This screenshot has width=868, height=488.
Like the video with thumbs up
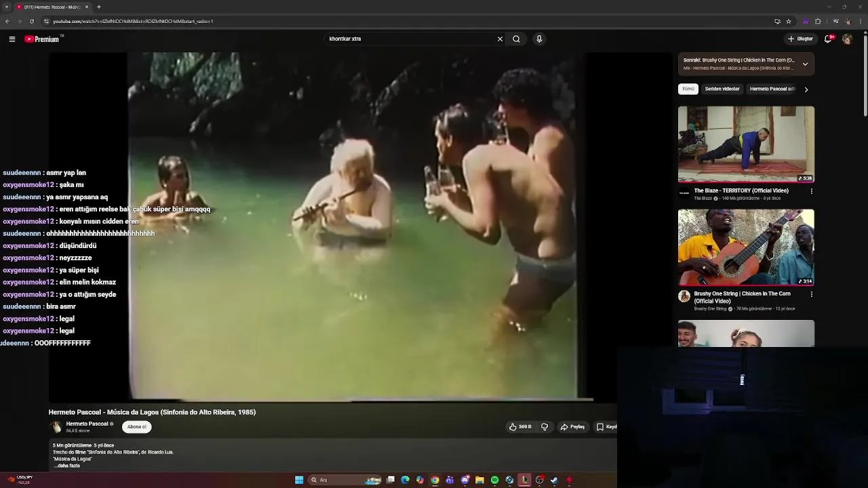[520, 427]
